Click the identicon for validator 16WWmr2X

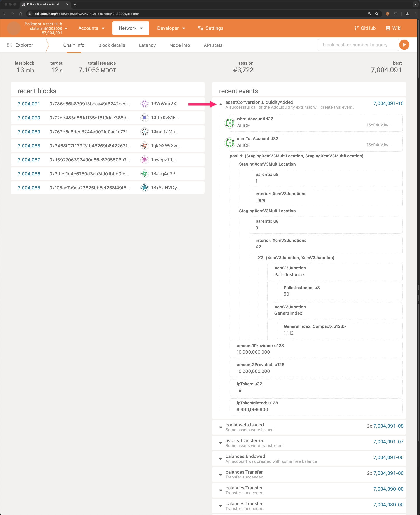pos(144,104)
